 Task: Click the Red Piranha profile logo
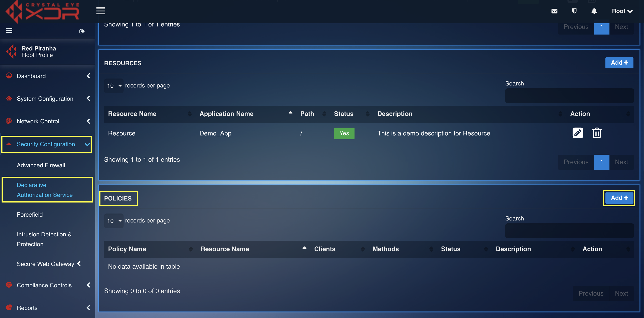click(11, 52)
